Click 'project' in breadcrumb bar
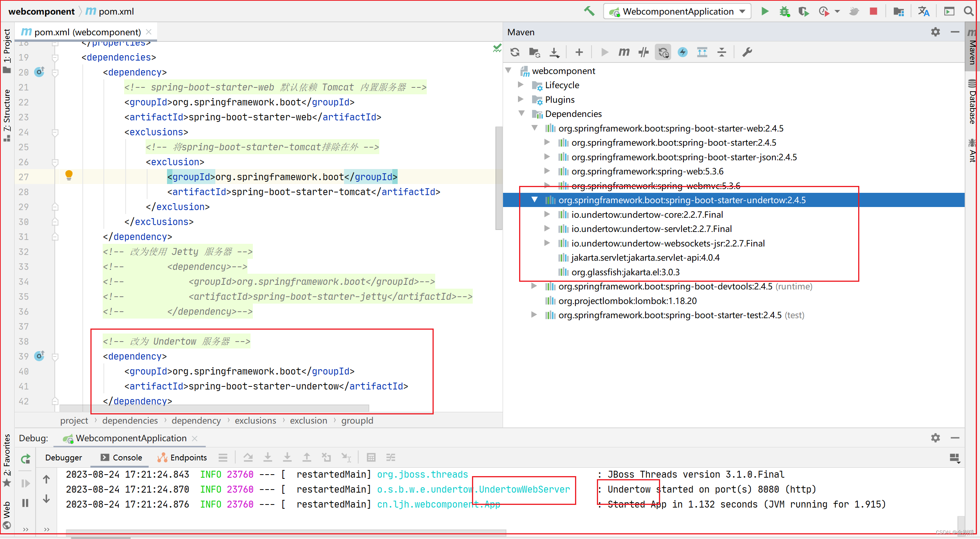The width and height of the screenshot is (980, 539). [74, 421]
